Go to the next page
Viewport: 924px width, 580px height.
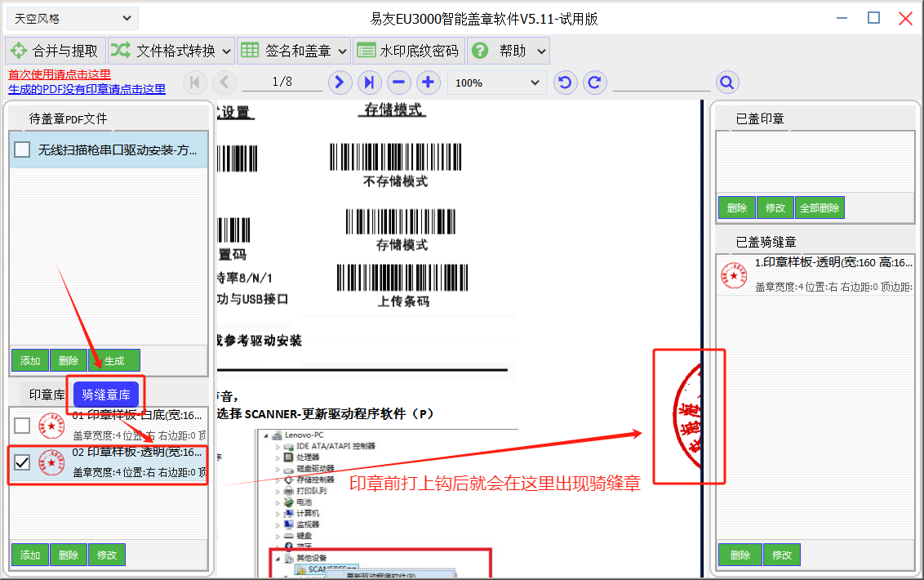pyautogui.click(x=340, y=83)
